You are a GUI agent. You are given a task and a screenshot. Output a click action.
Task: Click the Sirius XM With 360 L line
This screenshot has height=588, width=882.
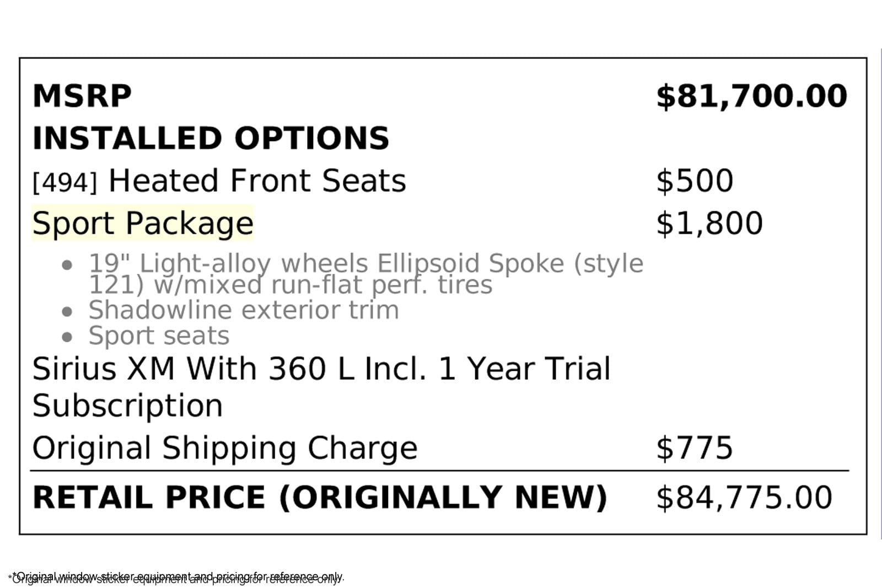pyautogui.click(x=321, y=369)
